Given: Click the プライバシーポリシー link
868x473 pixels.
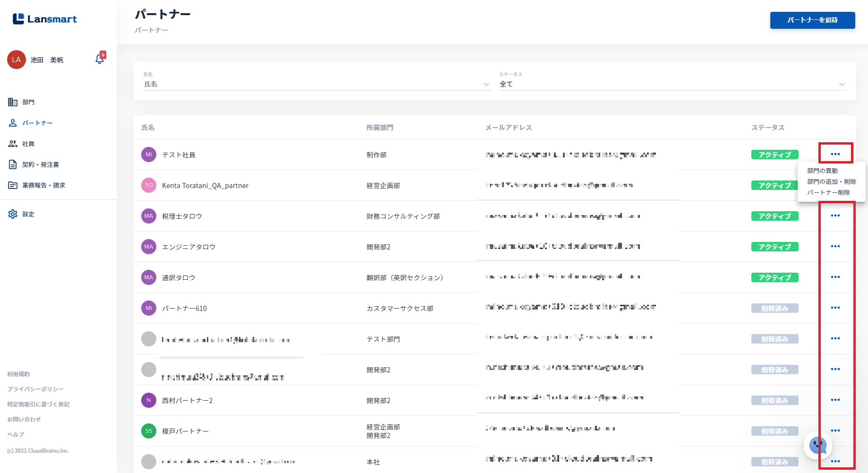Looking at the screenshot, I should pos(35,389).
